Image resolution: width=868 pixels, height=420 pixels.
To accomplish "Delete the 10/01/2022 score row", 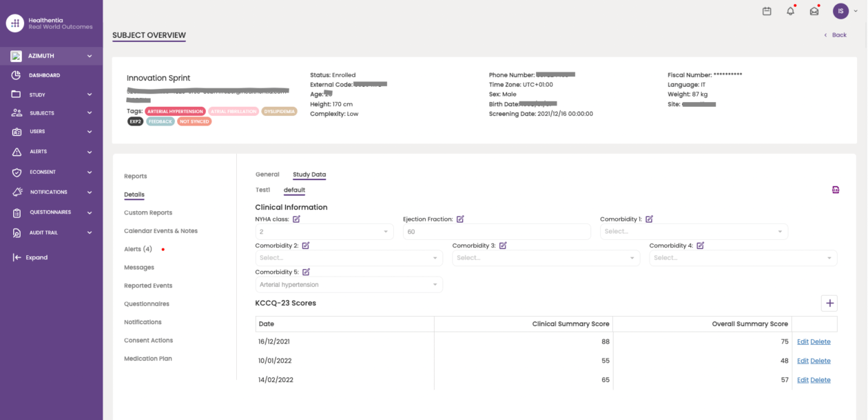I will (x=820, y=361).
